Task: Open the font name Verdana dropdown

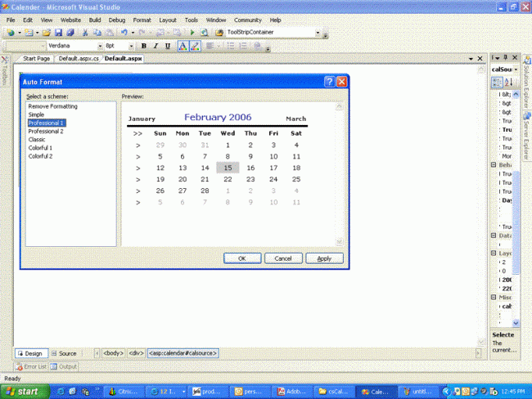Action: (x=100, y=46)
